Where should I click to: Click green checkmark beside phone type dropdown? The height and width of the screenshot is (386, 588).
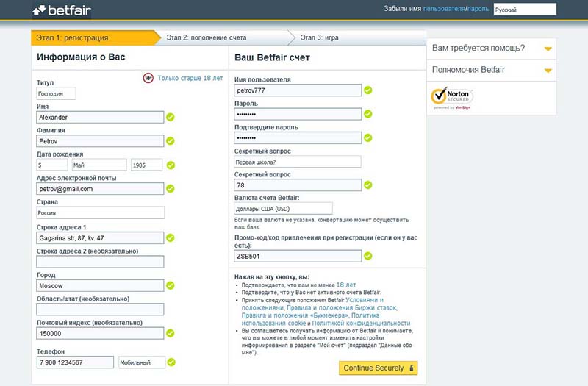click(x=171, y=362)
